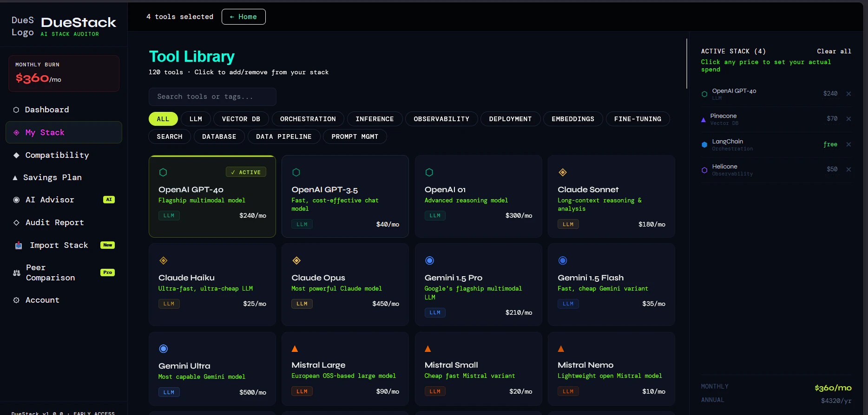Click the page vertical scrollbar

(x=687, y=64)
